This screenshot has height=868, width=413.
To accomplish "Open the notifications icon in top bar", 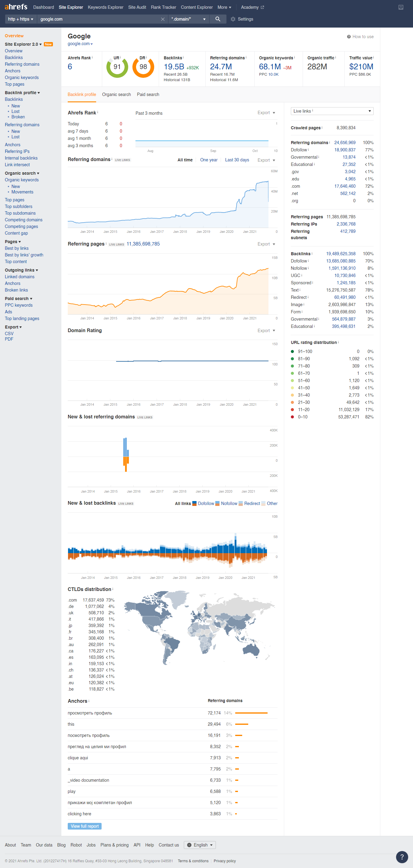I will [401, 7].
